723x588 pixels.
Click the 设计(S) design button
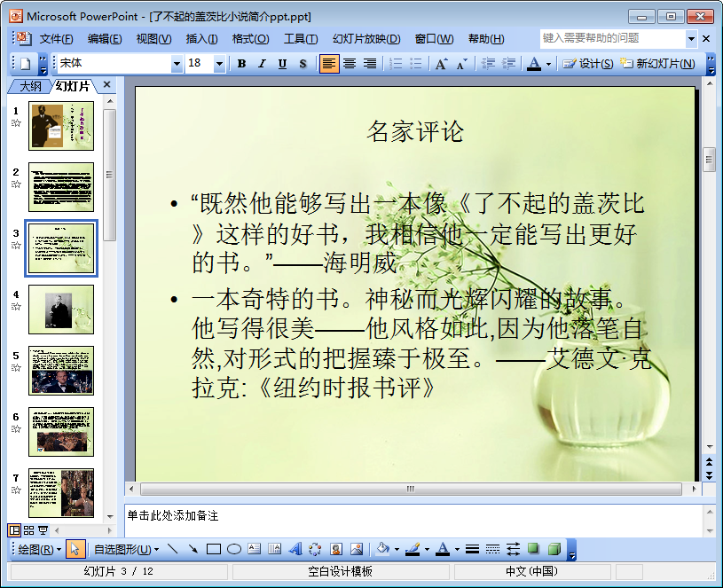pyautogui.click(x=588, y=64)
